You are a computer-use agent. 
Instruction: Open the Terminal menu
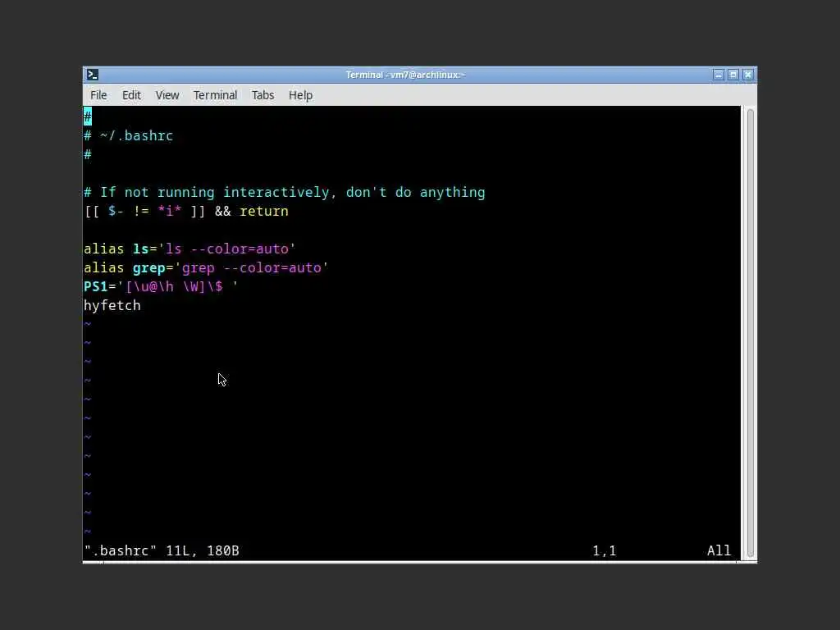tap(215, 95)
